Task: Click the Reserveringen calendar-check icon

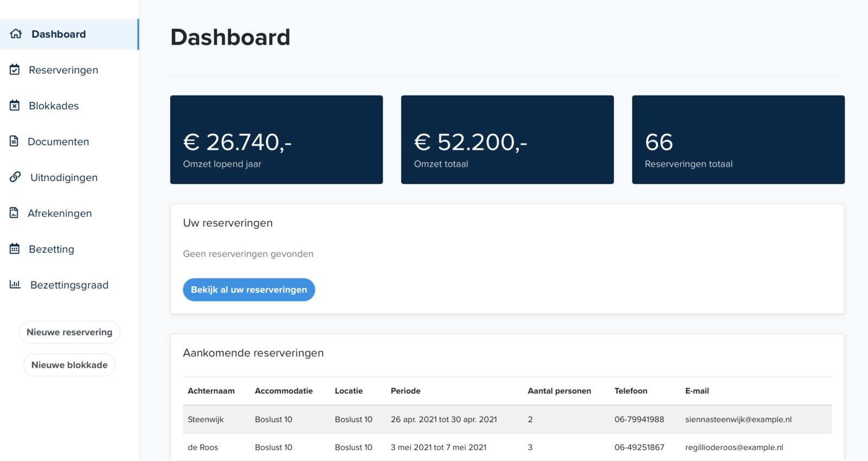Action: [15, 69]
